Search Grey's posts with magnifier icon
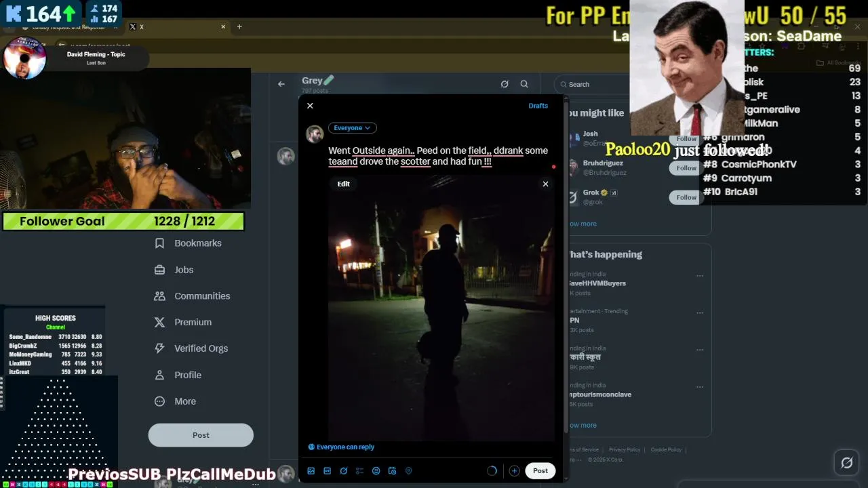 click(524, 84)
